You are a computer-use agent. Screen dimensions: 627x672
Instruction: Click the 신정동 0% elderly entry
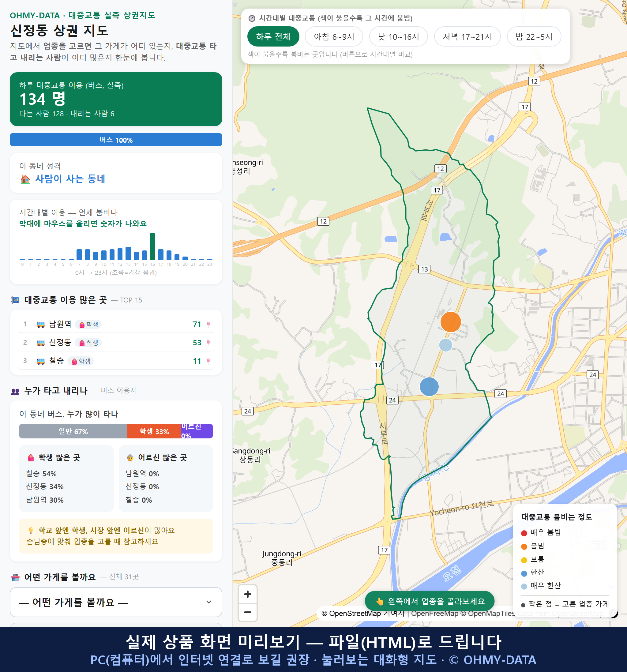[142, 486]
